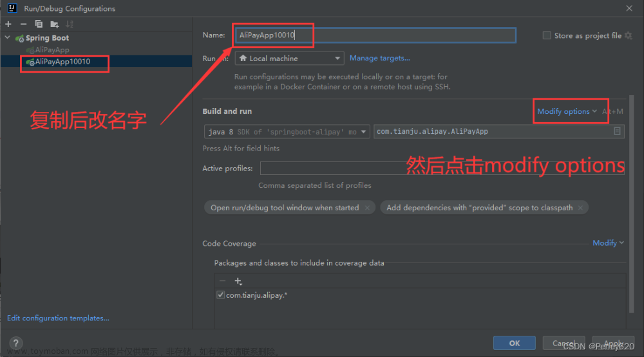Click the right panel vertical scrollbar
Screen dimensions: 644x357
(631, 204)
